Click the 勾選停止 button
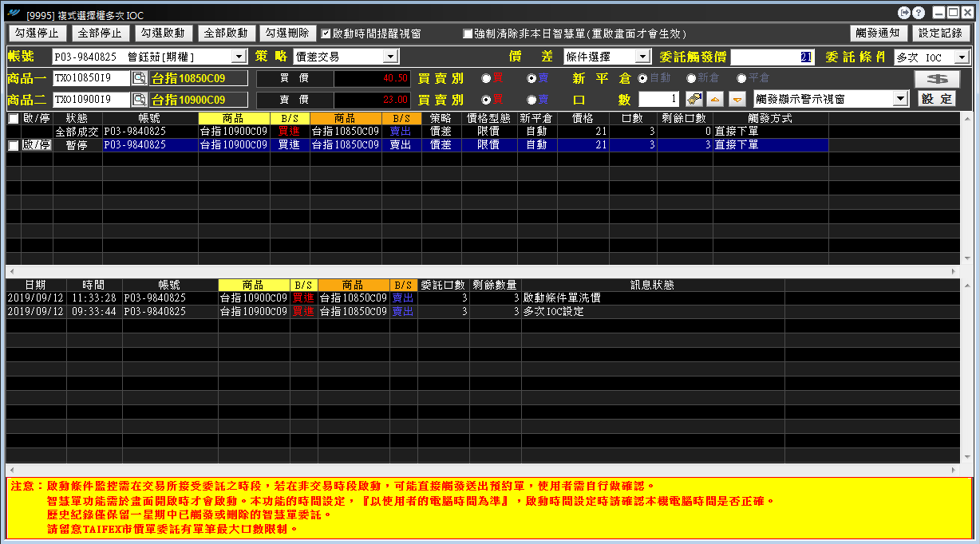The height and width of the screenshot is (544, 980). tap(37, 34)
